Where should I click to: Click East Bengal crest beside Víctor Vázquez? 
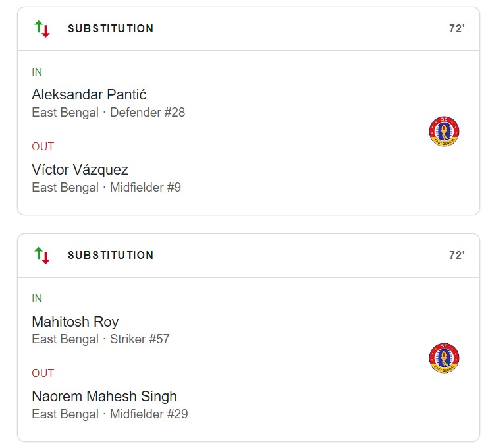443,132
